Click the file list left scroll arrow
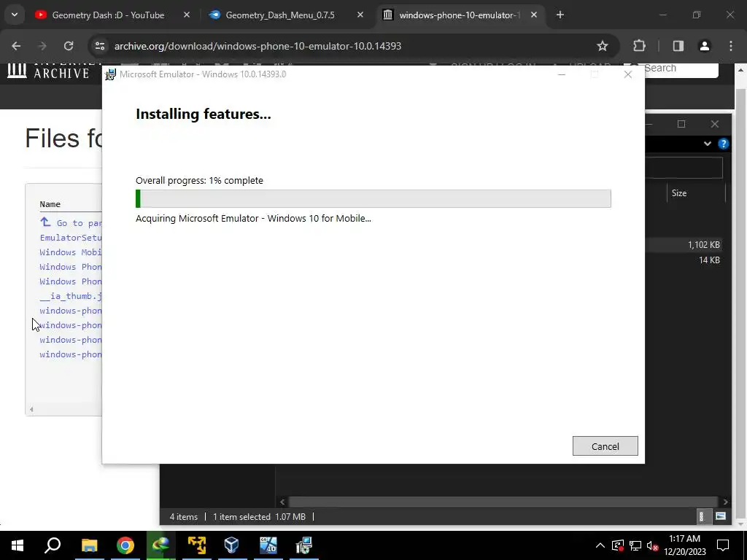 (x=31, y=409)
